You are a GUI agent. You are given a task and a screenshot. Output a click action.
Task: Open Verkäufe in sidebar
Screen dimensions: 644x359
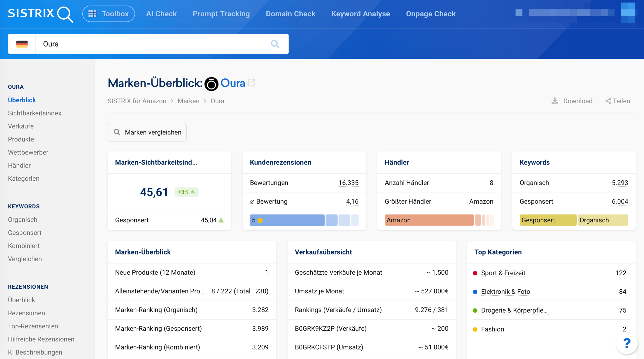(x=21, y=126)
